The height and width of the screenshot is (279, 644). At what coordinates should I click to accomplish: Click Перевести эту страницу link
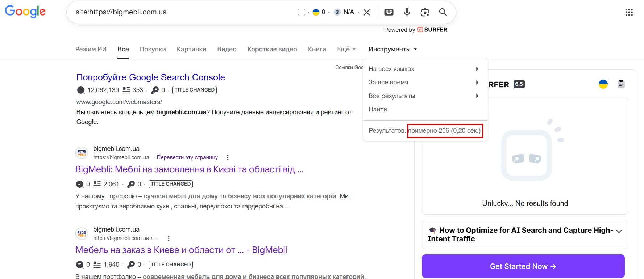[187, 157]
